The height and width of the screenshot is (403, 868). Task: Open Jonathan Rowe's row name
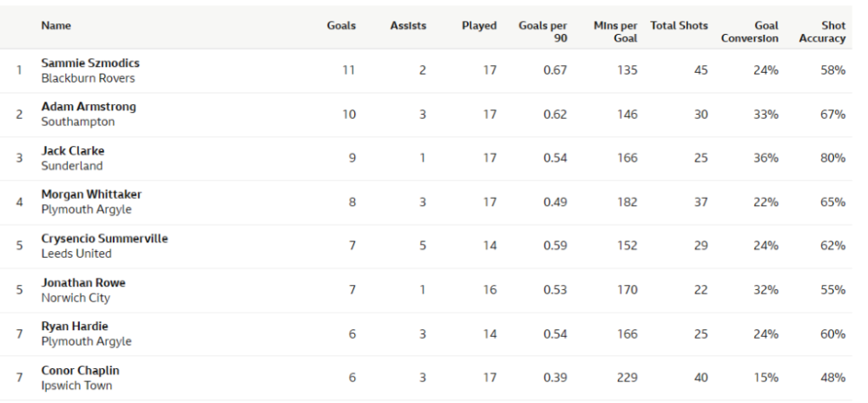(x=83, y=282)
